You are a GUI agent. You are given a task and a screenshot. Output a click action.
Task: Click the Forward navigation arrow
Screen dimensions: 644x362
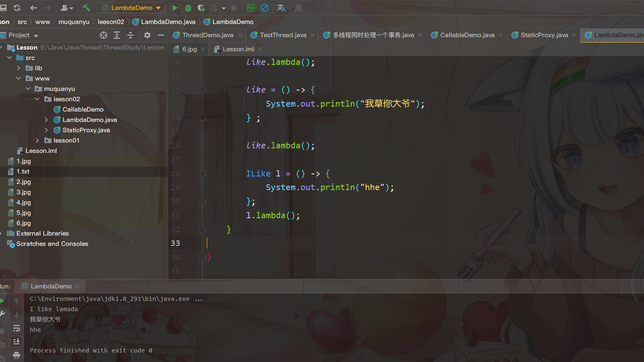click(x=48, y=8)
